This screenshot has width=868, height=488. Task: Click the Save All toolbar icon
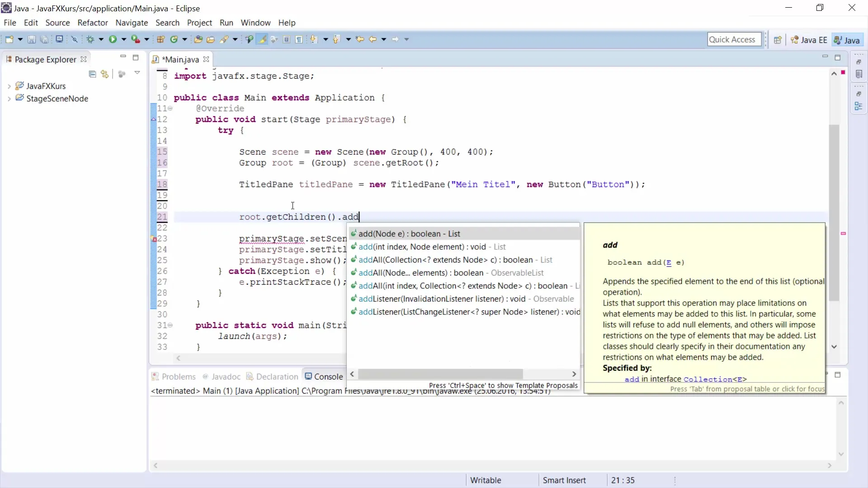pos(44,39)
